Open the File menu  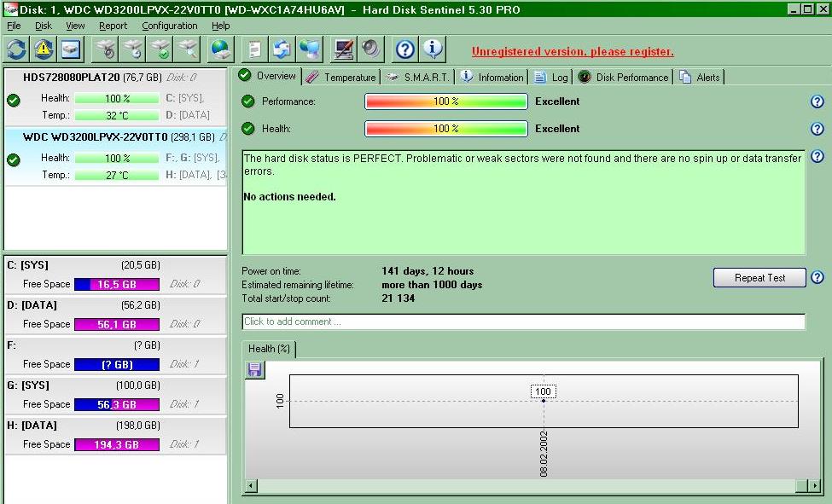[14, 26]
